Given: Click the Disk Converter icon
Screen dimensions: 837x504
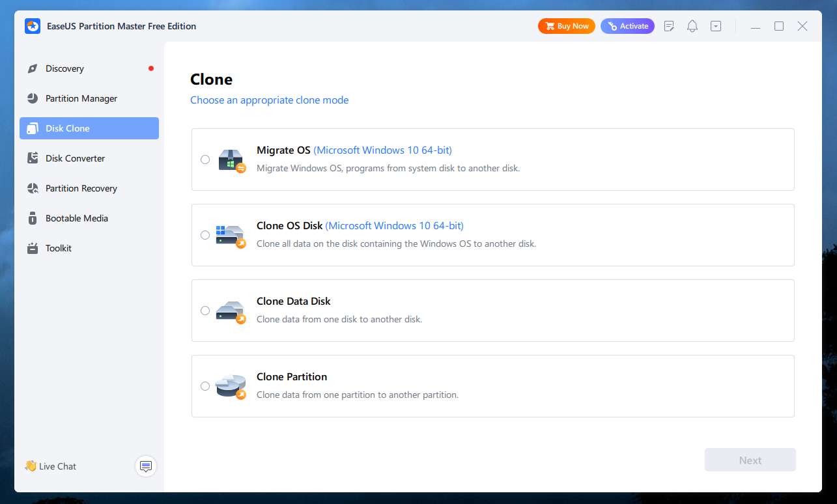Looking at the screenshot, I should click(33, 158).
